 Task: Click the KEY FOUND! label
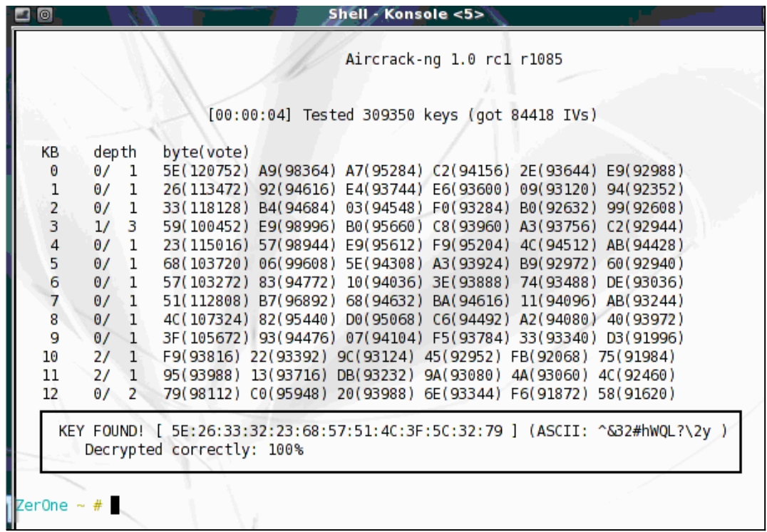[101, 432]
